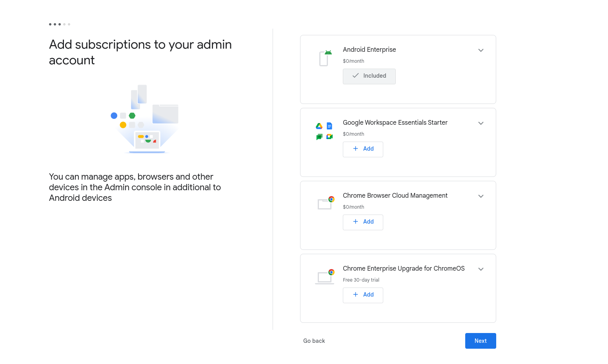Click the Google Workspace apps icon cluster
This screenshot has height=364, width=608.
pyautogui.click(x=324, y=131)
